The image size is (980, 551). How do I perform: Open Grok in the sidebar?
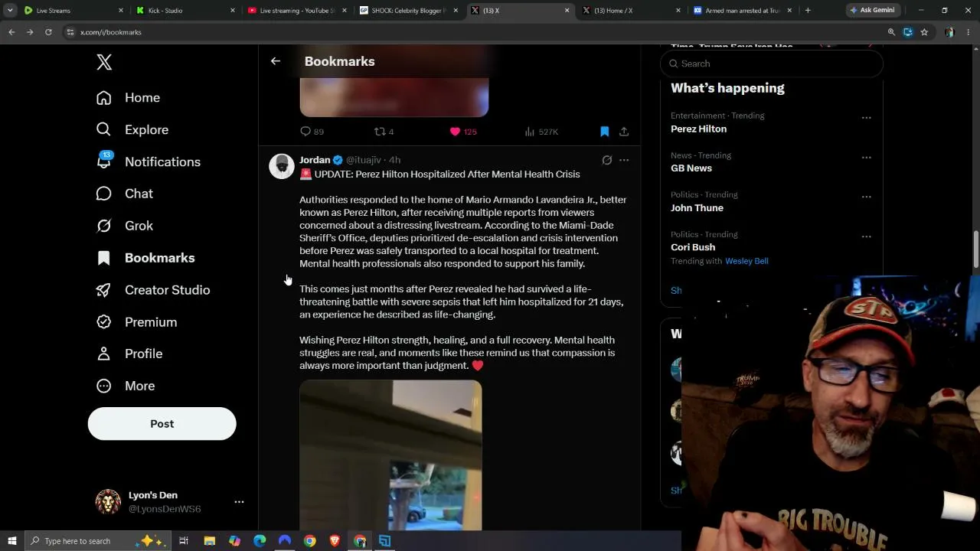[x=124, y=226]
